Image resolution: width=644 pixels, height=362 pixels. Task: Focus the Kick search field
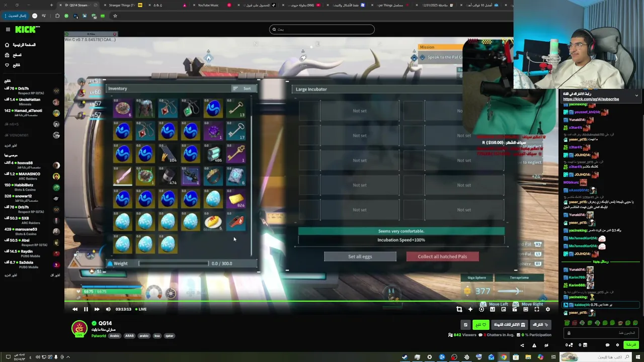pos(322,29)
